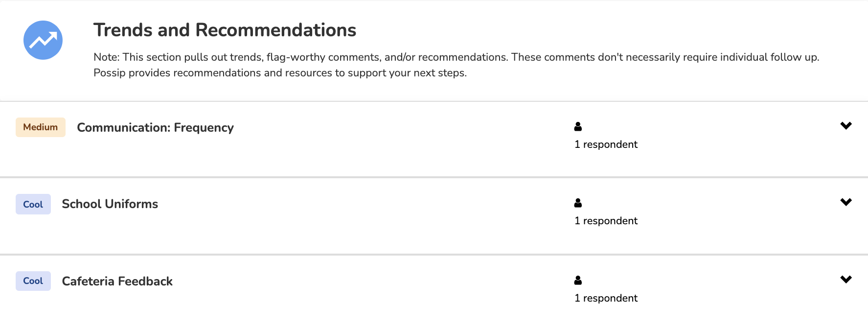Click person icon in Cafeteria Feedback row
The image size is (868, 330).
(578, 280)
